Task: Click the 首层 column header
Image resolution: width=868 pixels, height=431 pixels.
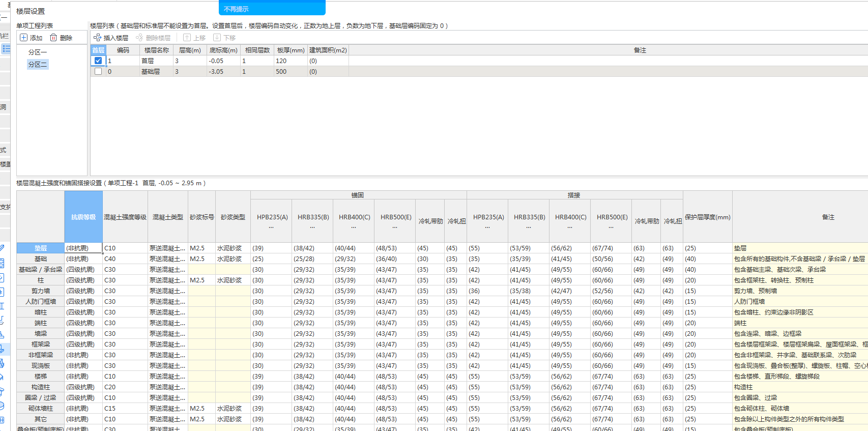Action: click(x=98, y=50)
